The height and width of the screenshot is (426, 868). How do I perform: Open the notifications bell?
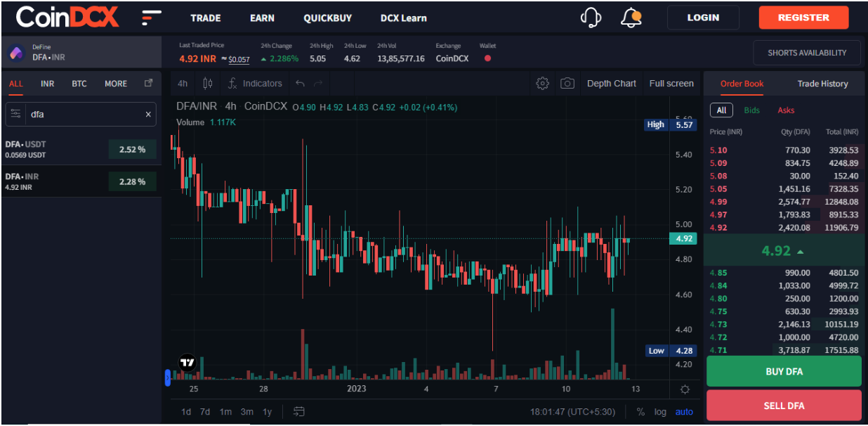pos(631,18)
